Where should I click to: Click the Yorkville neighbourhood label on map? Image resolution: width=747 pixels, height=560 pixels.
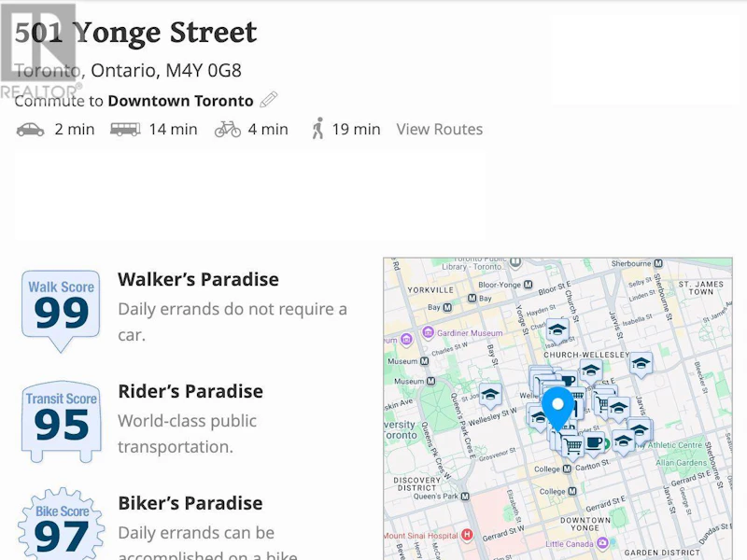pos(430,290)
